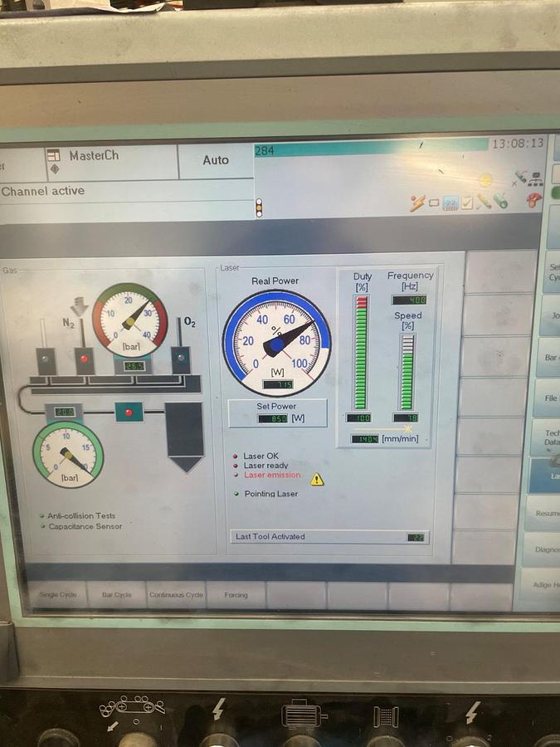Click the N2 gas valve indicator
Image resolution: width=560 pixels, height=747 pixels.
(83, 359)
